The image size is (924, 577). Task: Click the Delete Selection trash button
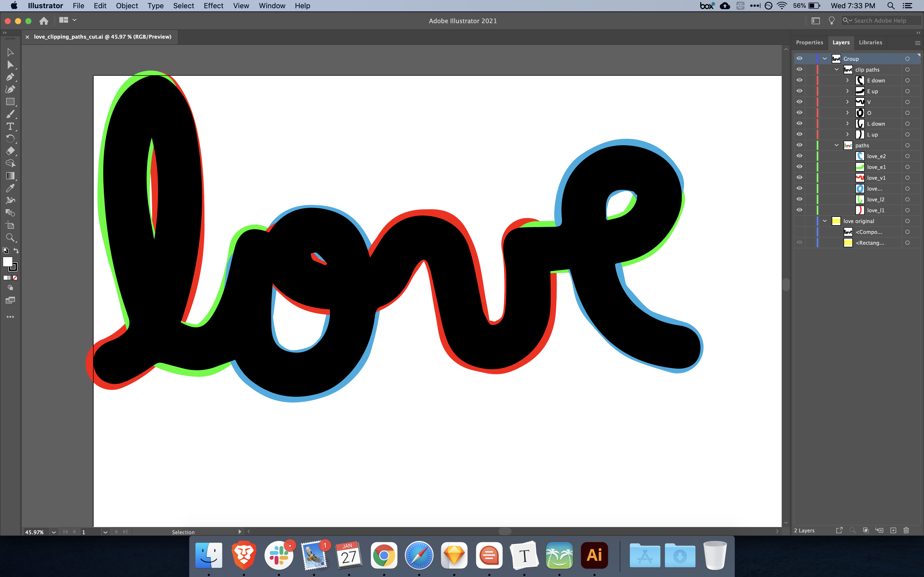pyautogui.click(x=906, y=530)
